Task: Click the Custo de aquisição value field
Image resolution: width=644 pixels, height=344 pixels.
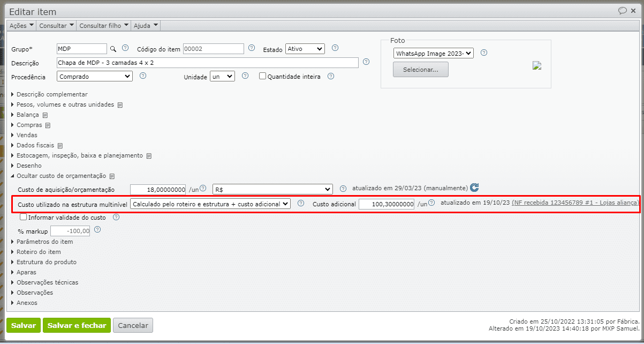Action: coord(158,190)
